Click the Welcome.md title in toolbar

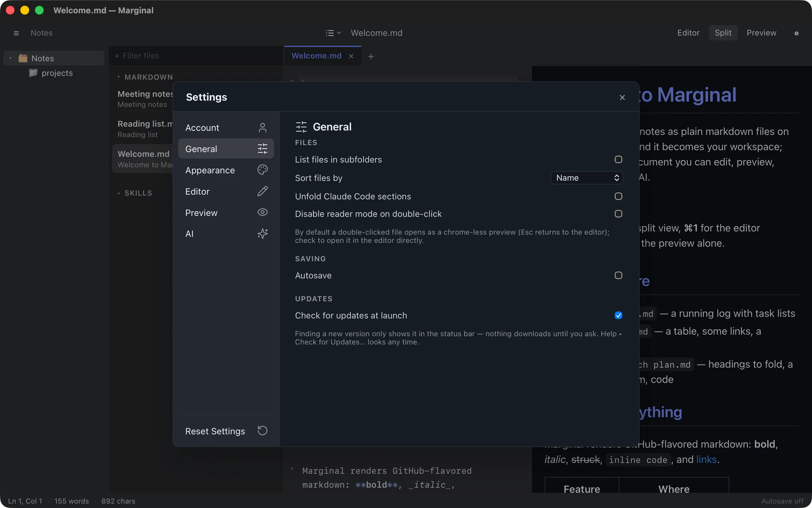pyautogui.click(x=377, y=33)
